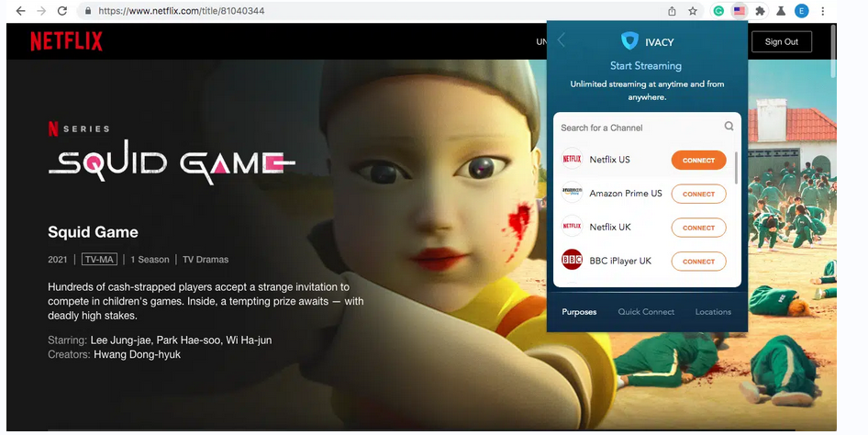Click the share page icon in address bar

(x=672, y=11)
